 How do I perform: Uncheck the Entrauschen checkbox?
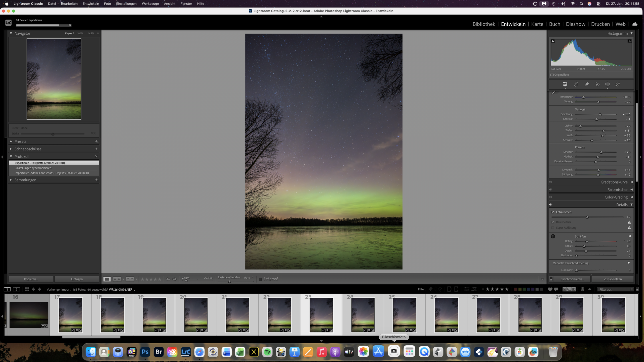pyautogui.click(x=553, y=212)
